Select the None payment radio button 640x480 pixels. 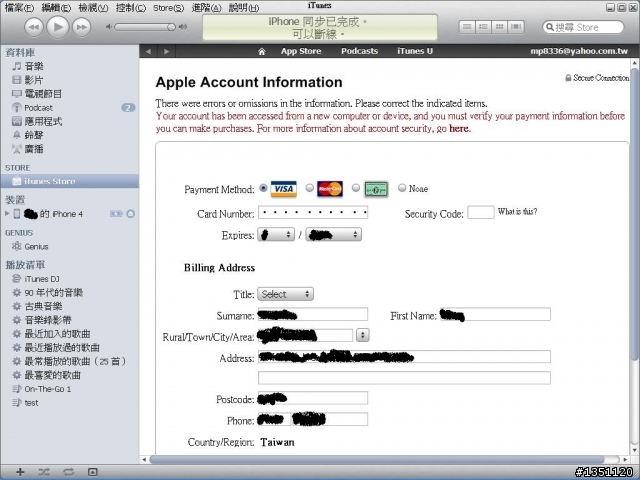[402, 188]
